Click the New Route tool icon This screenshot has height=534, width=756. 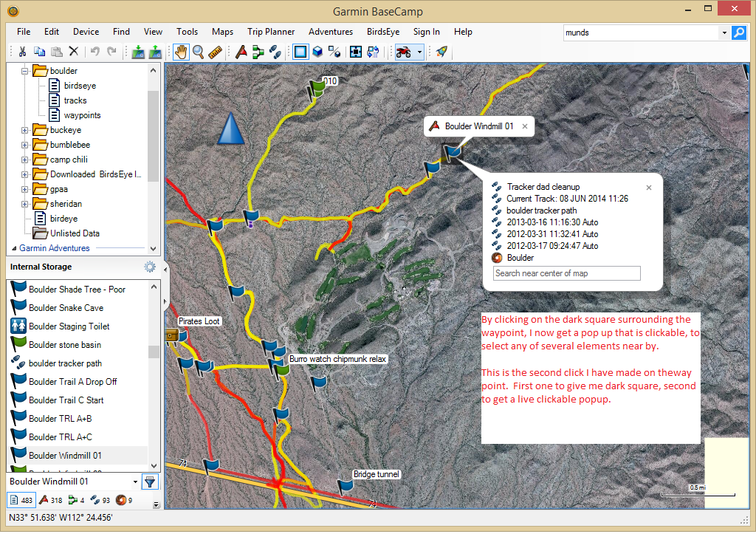258,52
